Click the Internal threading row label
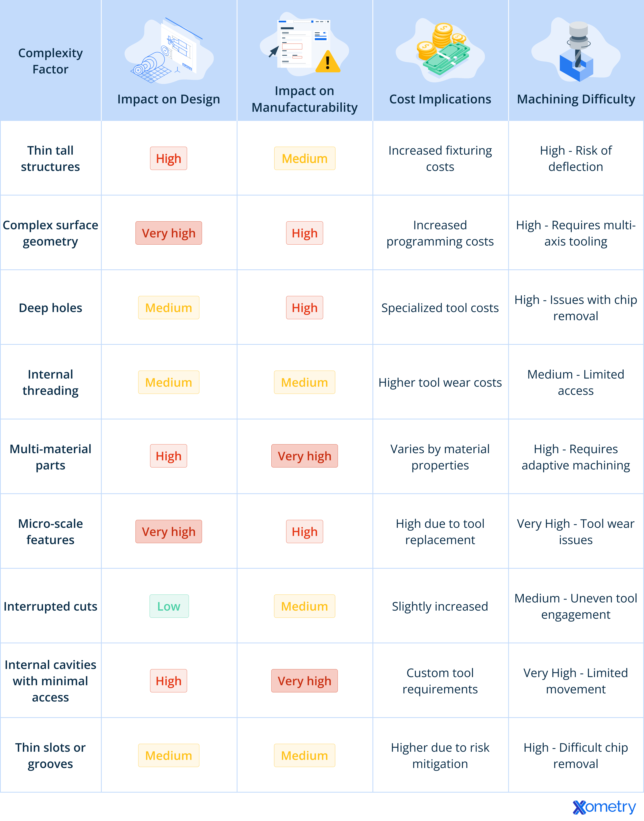Screen dimensions: 644x821 point(51,383)
